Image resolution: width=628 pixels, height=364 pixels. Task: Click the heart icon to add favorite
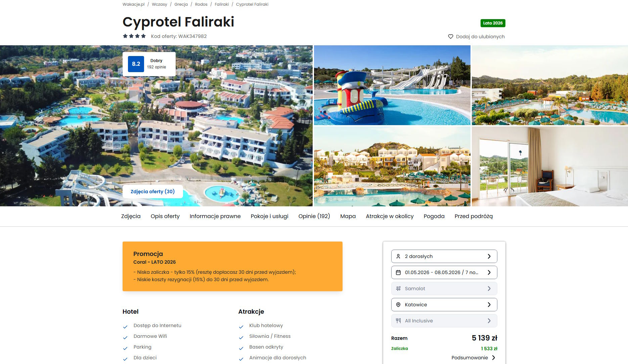point(450,37)
